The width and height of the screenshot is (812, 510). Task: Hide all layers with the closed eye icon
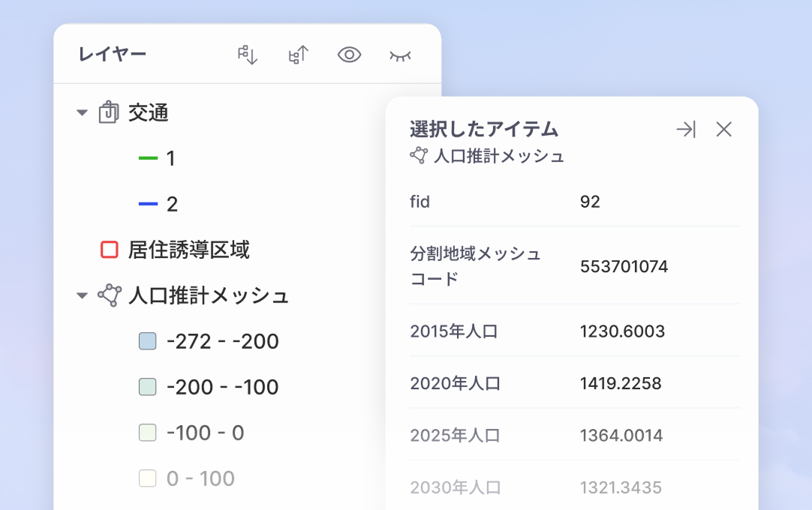pyautogui.click(x=400, y=54)
